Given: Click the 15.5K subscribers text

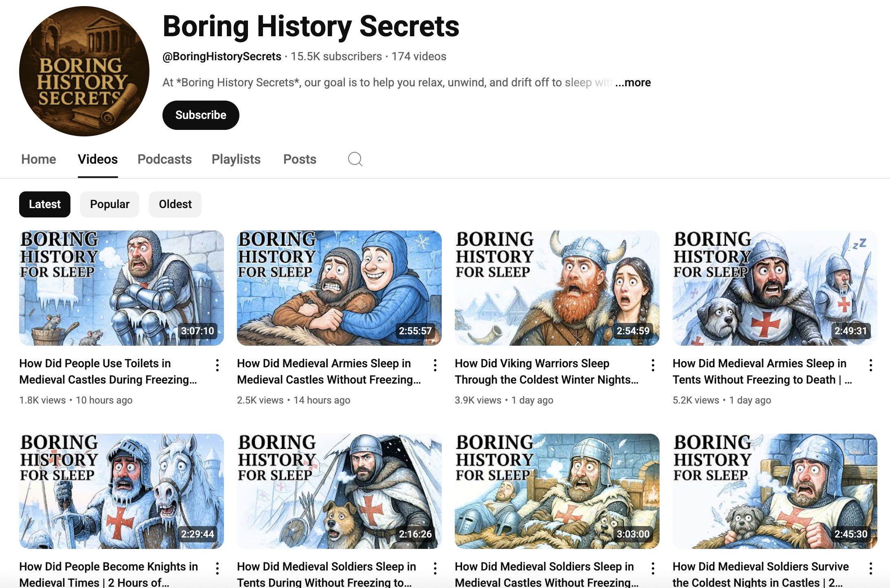Looking at the screenshot, I should (336, 57).
